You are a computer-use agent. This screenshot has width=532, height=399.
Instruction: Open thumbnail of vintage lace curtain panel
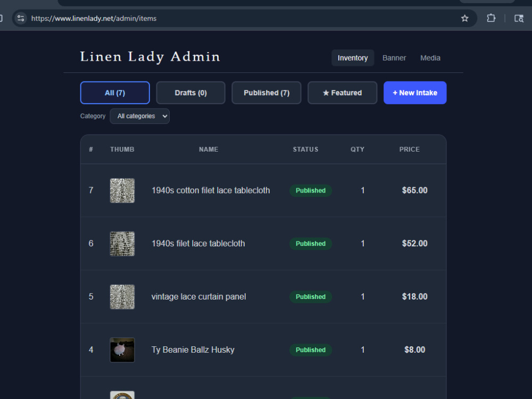click(x=122, y=297)
